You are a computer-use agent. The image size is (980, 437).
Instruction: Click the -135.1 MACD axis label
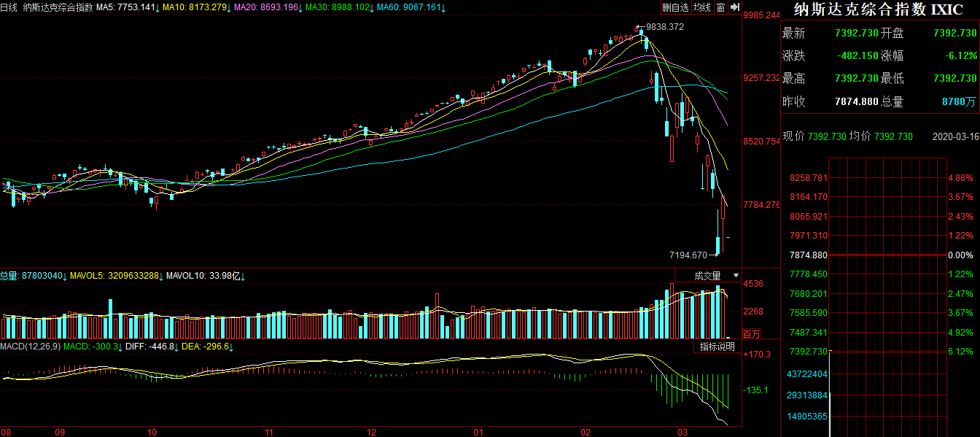pyautogui.click(x=757, y=390)
